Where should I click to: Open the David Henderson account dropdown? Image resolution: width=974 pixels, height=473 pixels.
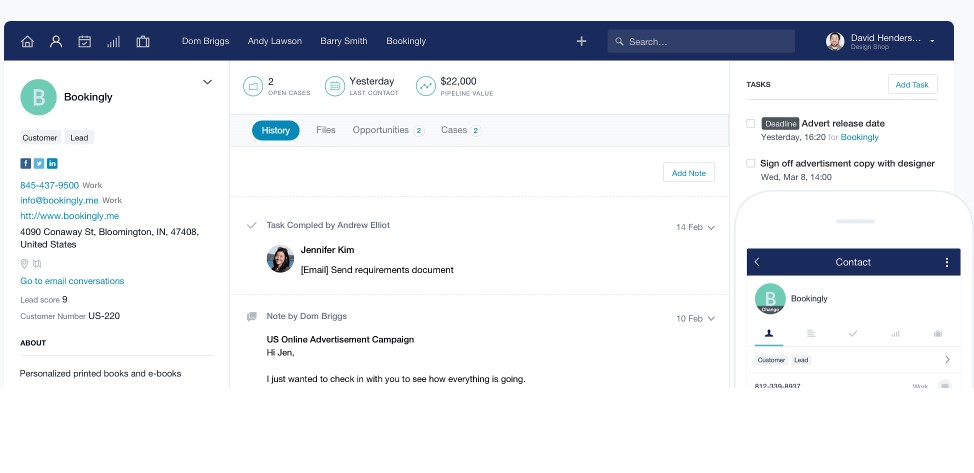(932, 41)
